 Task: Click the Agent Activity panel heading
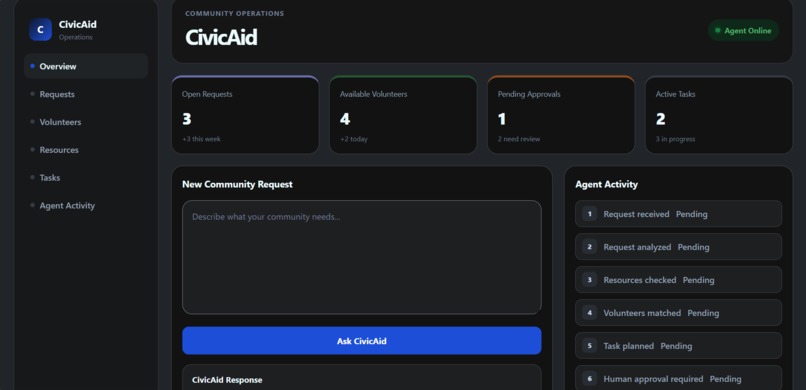[606, 184]
